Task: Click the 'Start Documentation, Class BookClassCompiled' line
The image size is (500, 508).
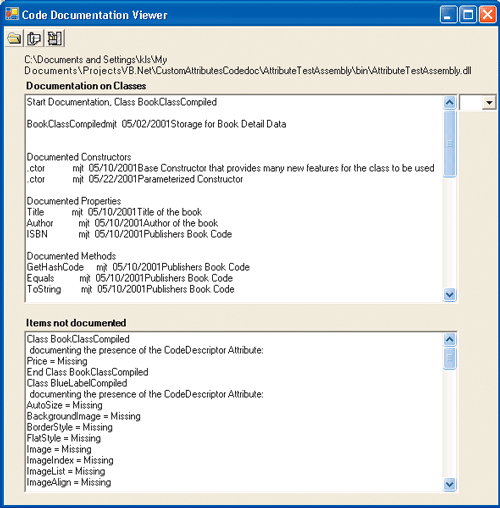Action: (x=122, y=102)
